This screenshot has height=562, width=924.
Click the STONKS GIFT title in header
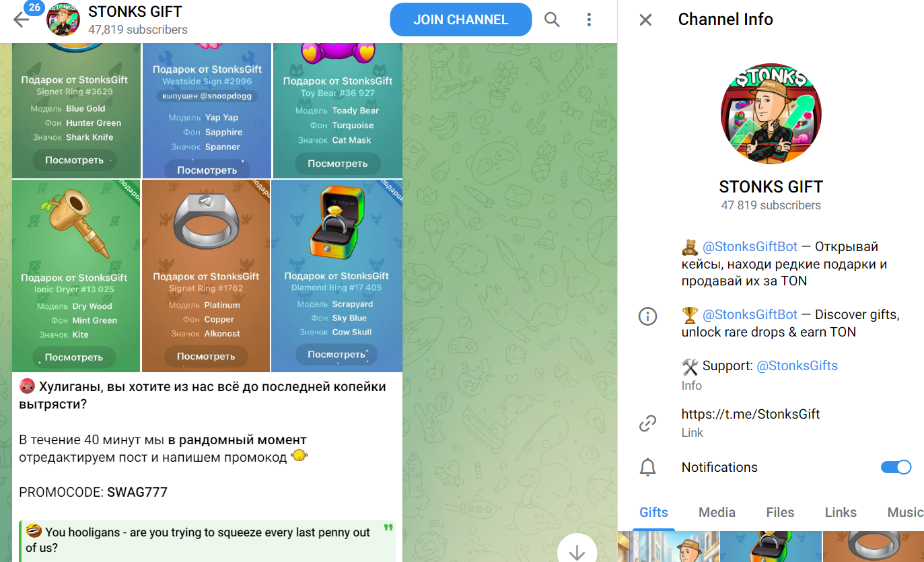135,11
